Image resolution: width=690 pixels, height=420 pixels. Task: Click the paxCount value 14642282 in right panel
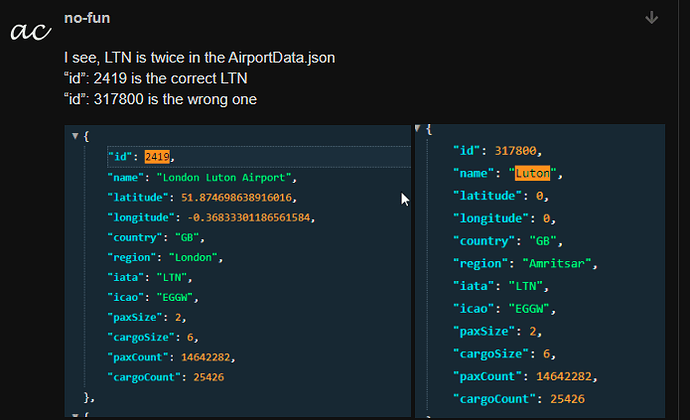[564, 376]
